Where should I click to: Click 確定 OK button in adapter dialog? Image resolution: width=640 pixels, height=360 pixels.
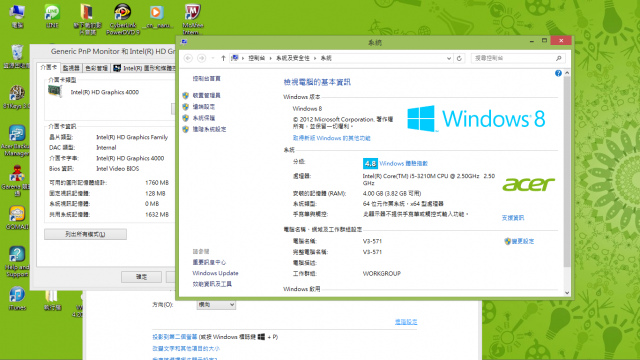click(x=141, y=277)
